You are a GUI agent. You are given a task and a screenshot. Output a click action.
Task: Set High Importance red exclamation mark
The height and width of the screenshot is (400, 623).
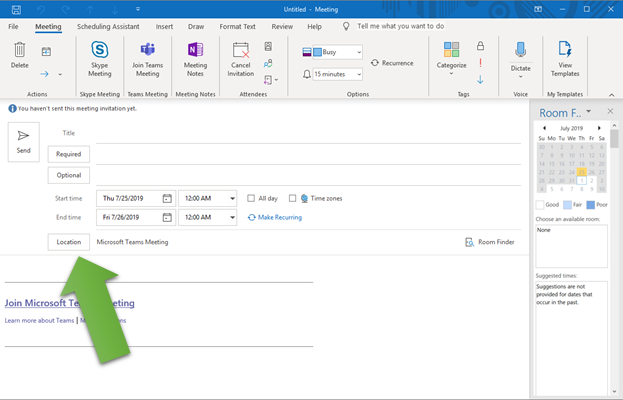[x=480, y=63]
